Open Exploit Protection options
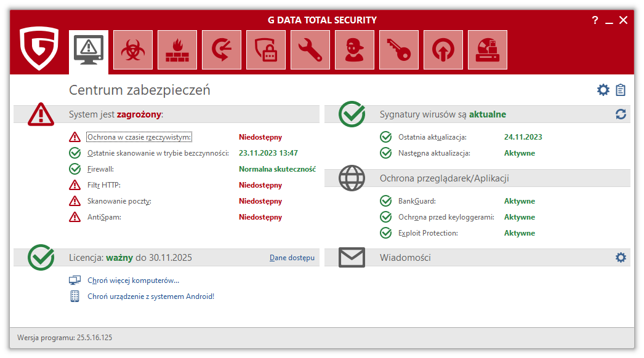Image resolution: width=644 pixels, height=358 pixels. coord(428,233)
